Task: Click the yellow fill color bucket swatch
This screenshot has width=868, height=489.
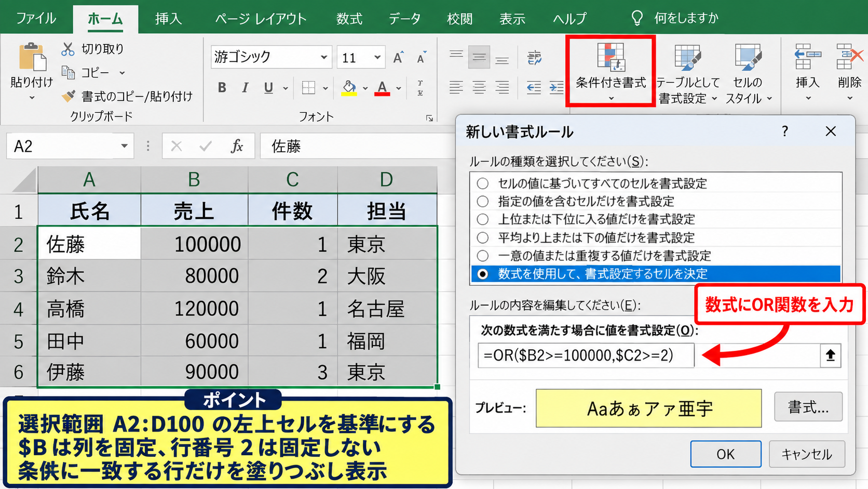Action: click(x=349, y=88)
